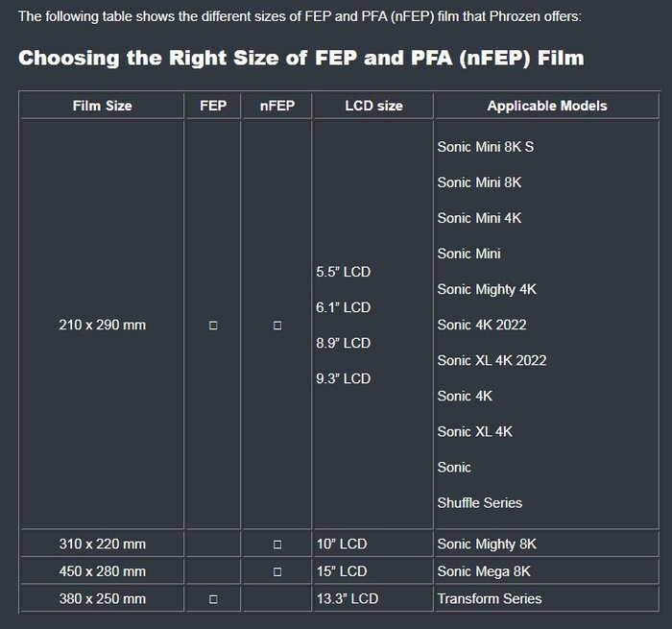This screenshot has width=672, height=629.
Task: Check the nFEP box for 210 x 290 mm
Action: point(277,326)
